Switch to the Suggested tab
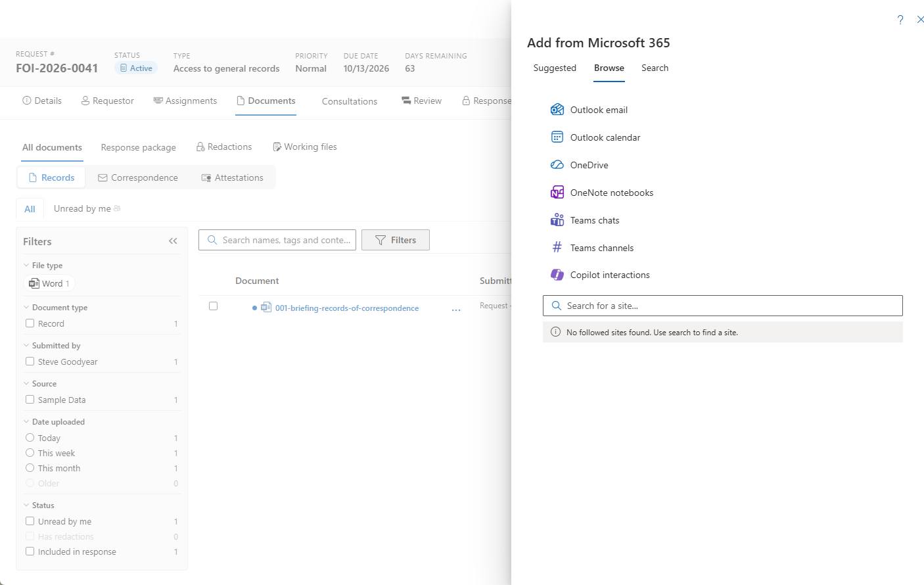Screen dimensions: 924x585 pos(555,68)
